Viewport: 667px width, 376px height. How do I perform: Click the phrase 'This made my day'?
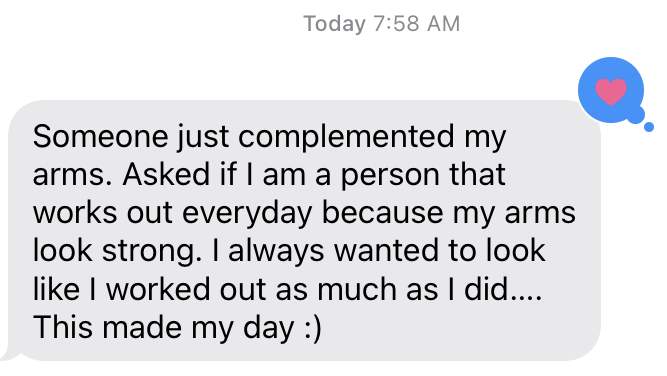click(163, 328)
